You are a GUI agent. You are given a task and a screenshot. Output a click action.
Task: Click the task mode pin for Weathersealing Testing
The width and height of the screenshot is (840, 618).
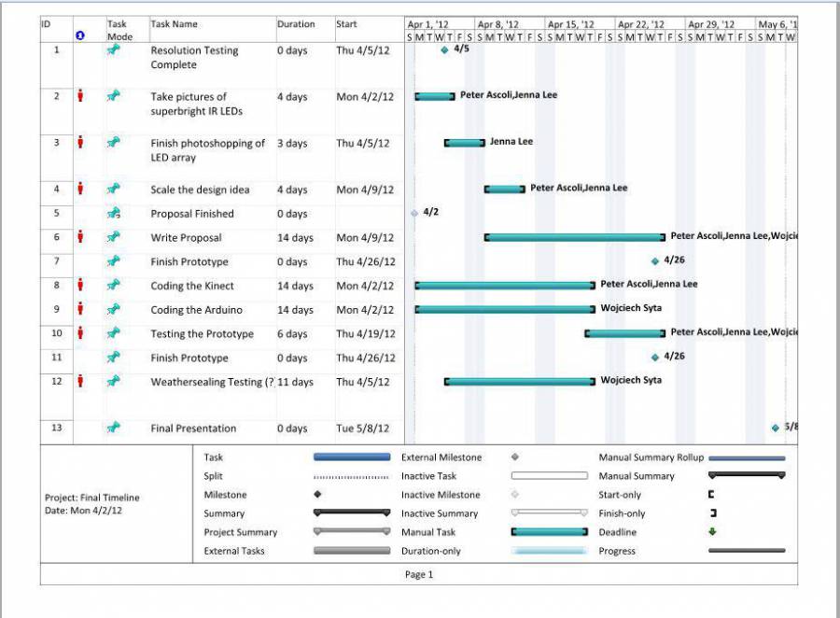pos(113,381)
